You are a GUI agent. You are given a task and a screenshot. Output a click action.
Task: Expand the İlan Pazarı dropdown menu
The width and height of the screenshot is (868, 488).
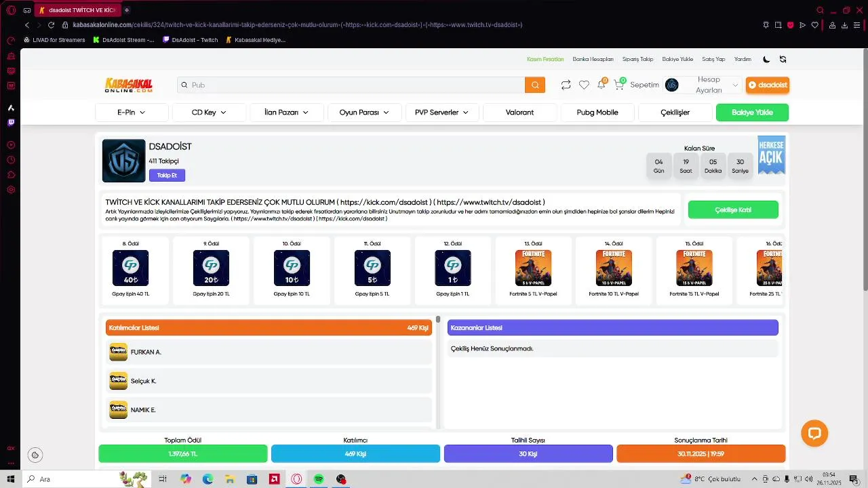click(286, 113)
